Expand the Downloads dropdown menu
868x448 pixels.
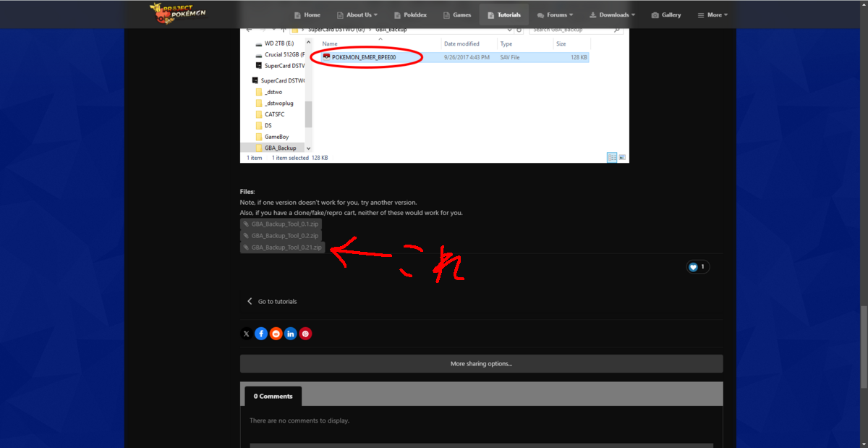(612, 14)
